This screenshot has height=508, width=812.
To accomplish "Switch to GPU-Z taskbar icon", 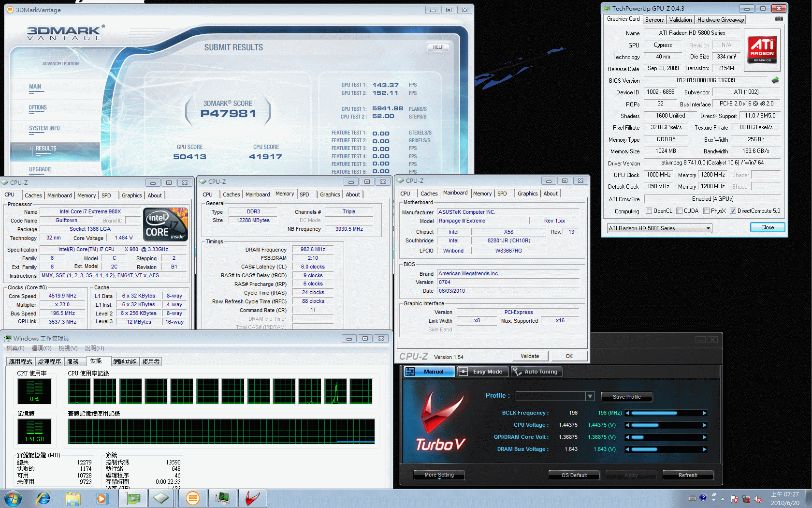I will tap(133, 498).
